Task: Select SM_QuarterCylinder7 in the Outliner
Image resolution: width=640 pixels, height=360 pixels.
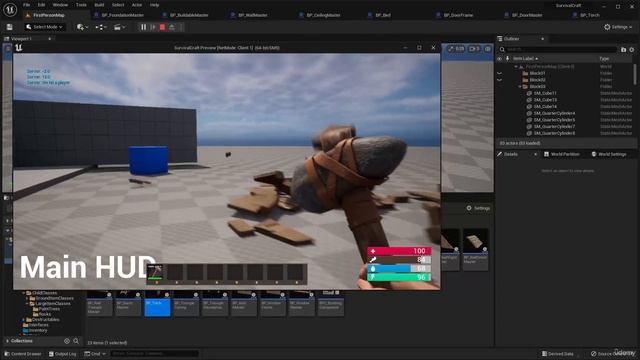Action: pyautogui.click(x=554, y=127)
